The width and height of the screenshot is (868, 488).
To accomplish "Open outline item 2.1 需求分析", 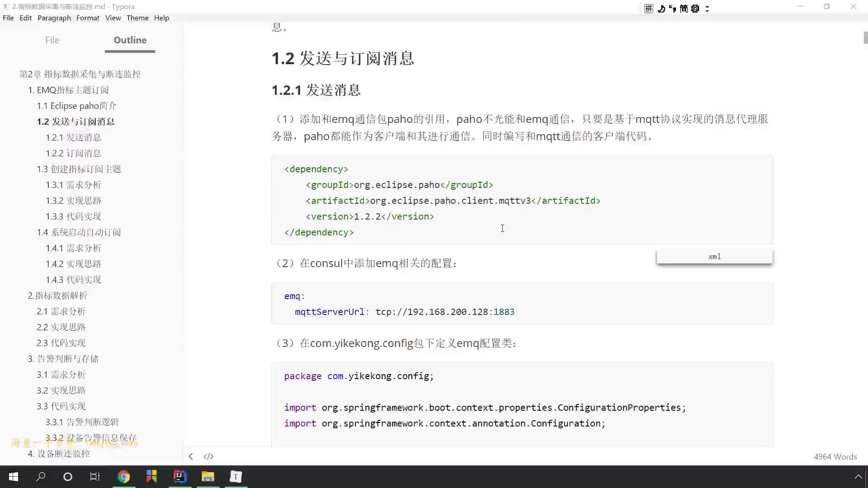I will [x=61, y=311].
